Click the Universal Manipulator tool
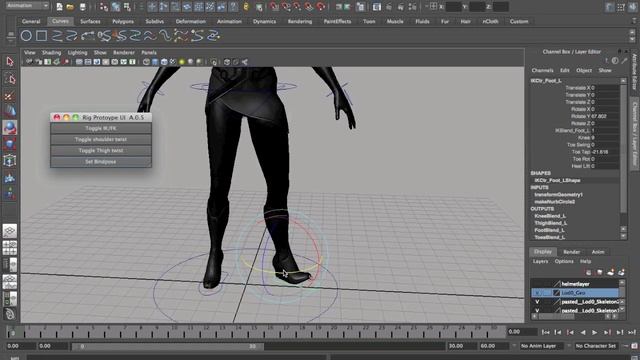The height and width of the screenshot is (360, 640). coord(10,161)
